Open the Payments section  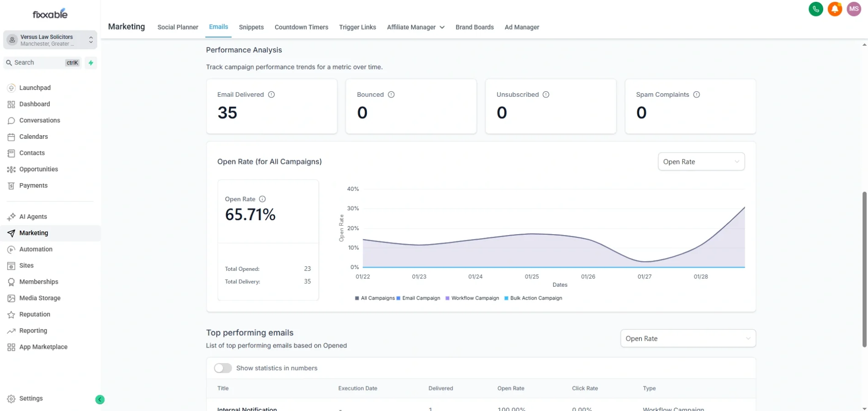click(x=33, y=185)
